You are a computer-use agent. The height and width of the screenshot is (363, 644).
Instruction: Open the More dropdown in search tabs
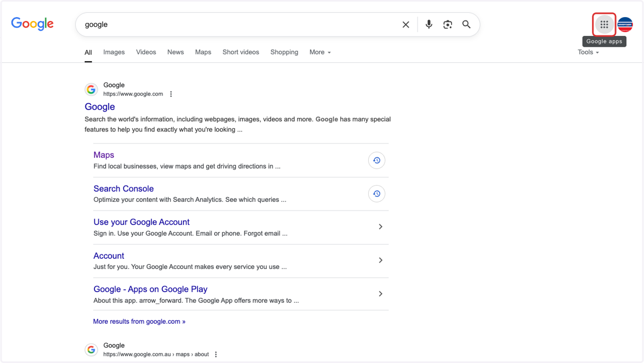[x=320, y=52]
